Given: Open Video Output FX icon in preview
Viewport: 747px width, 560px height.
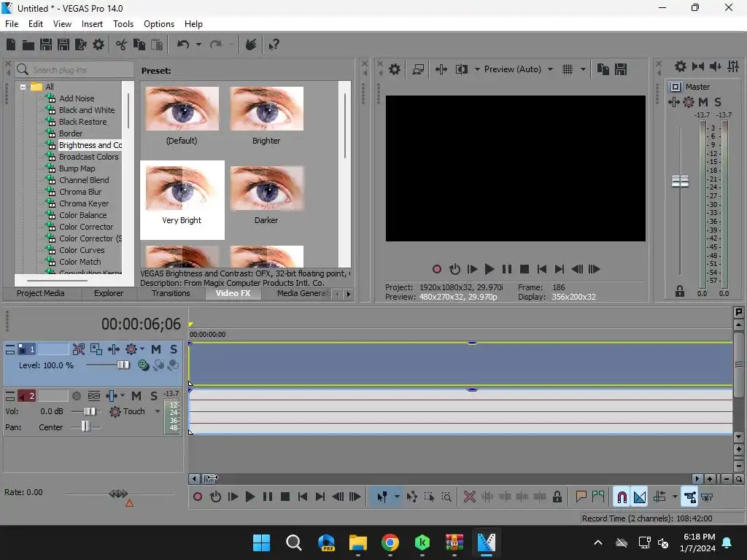Looking at the screenshot, I should [441, 69].
